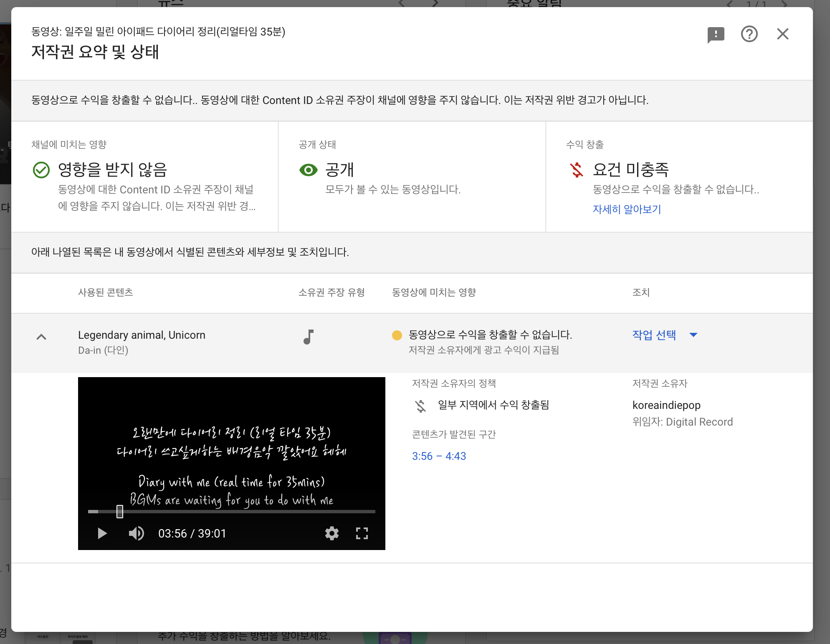This screenshot has height=644, width=830.
Task: Click the video preview thumbnail
Action: (x=231, y=443)
